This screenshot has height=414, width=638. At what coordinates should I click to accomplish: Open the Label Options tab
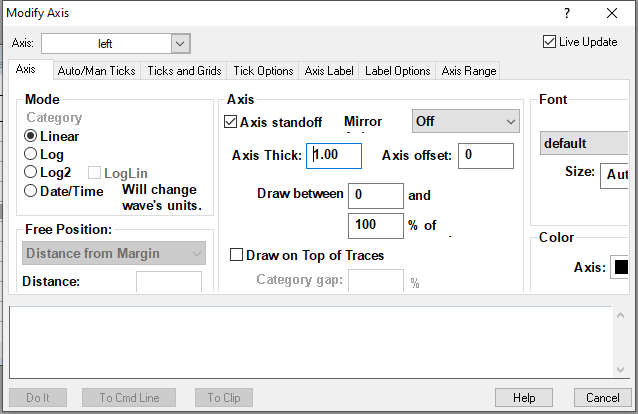point(398,71)
